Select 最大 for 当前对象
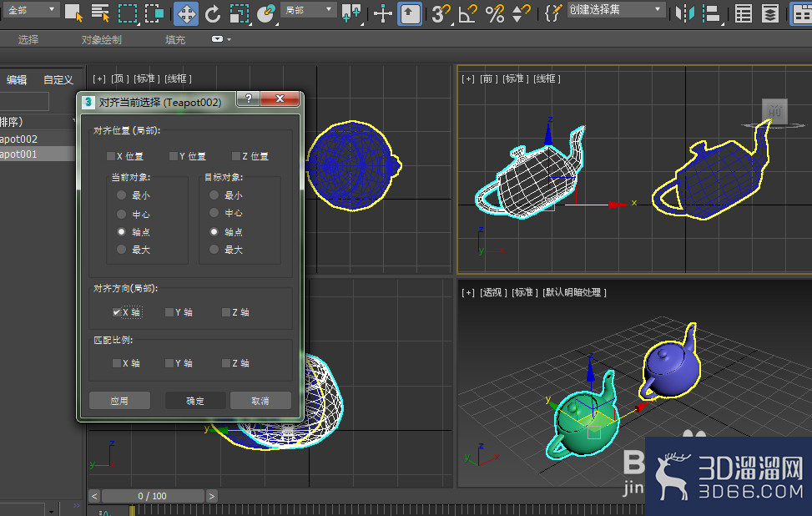812x516 pixels. tap(121, 249)
